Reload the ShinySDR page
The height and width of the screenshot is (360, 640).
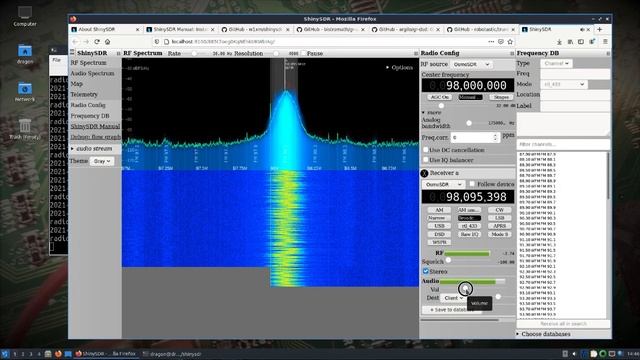click(97, 42)
